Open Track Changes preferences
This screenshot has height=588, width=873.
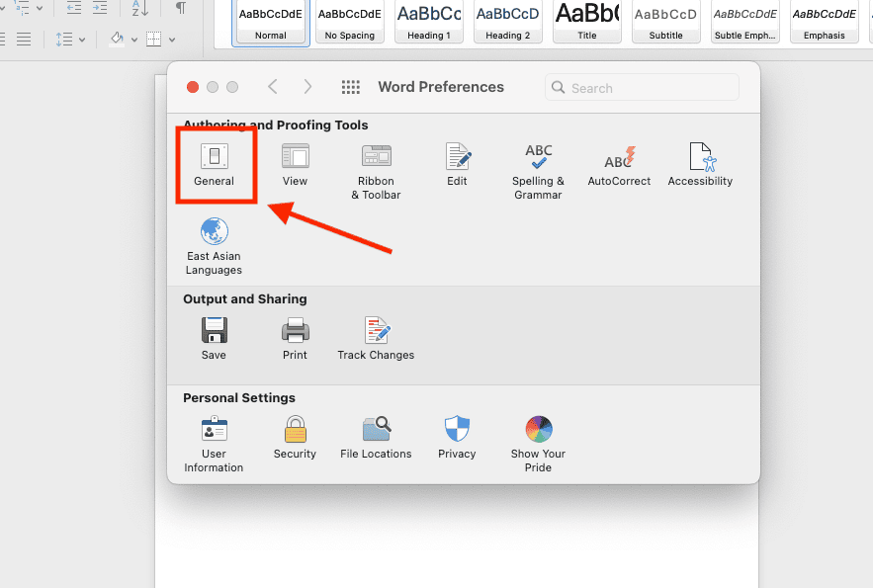[x=376, y=338]
